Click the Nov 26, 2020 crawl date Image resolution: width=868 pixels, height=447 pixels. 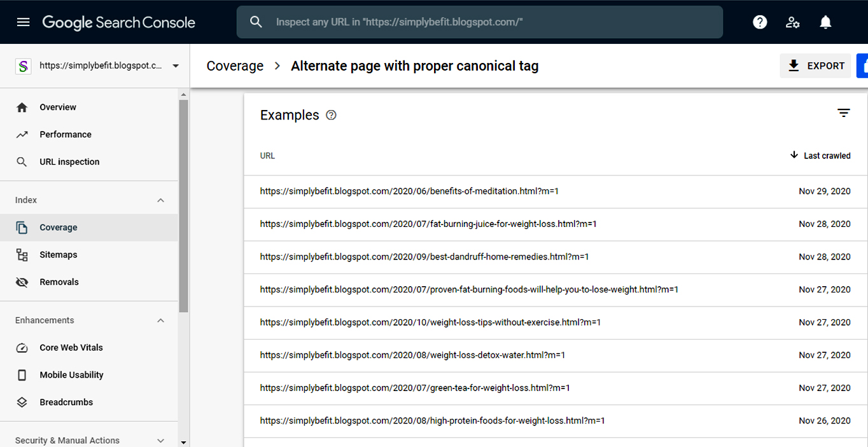(825, 421)
